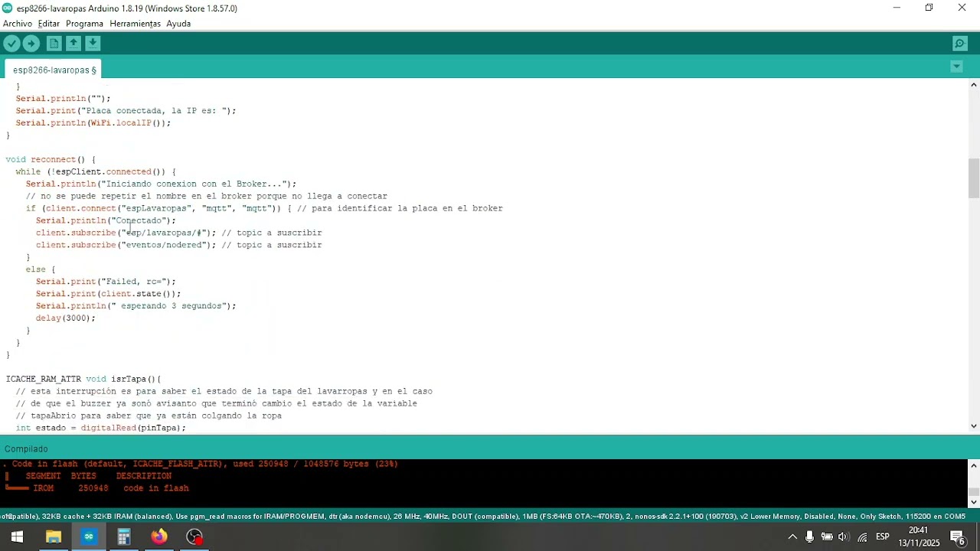This screenshot has height=551, width=980.
Task: Open the Archivo menu
Action: pos(18,24)
